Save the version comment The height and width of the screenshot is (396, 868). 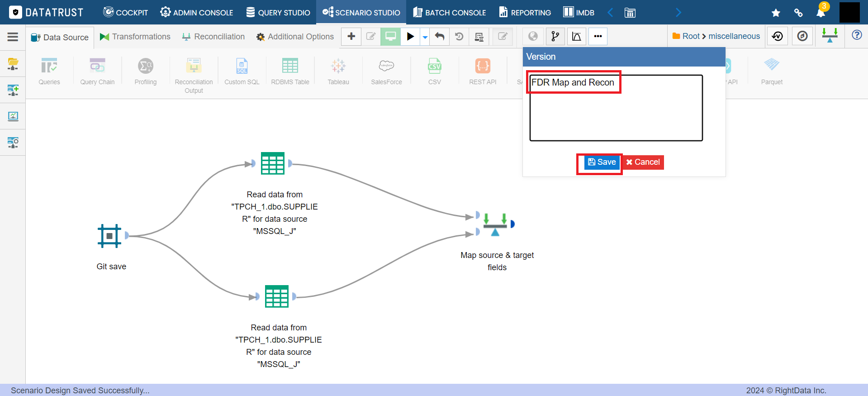[x=602, y=162]
